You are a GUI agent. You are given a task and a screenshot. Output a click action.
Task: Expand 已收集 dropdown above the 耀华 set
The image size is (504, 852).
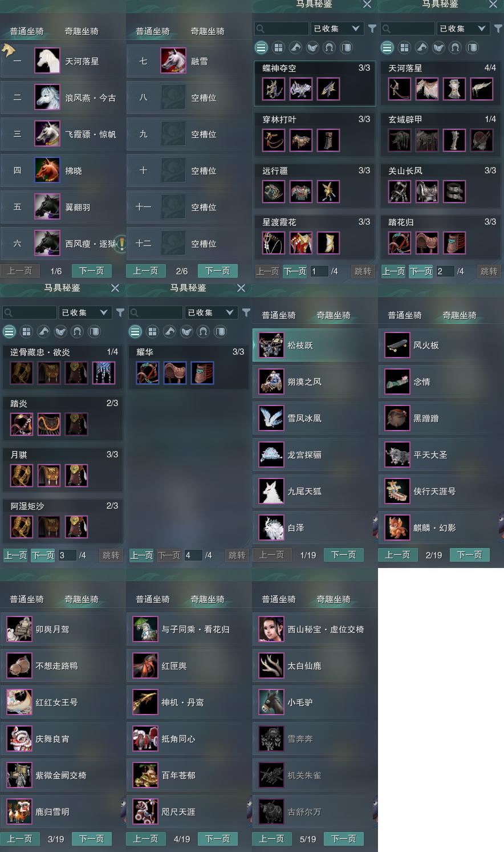(x=212, y=313)
